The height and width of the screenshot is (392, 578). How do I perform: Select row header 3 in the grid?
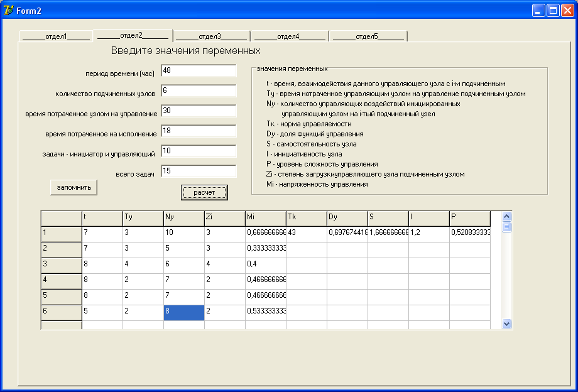point(61,265)
